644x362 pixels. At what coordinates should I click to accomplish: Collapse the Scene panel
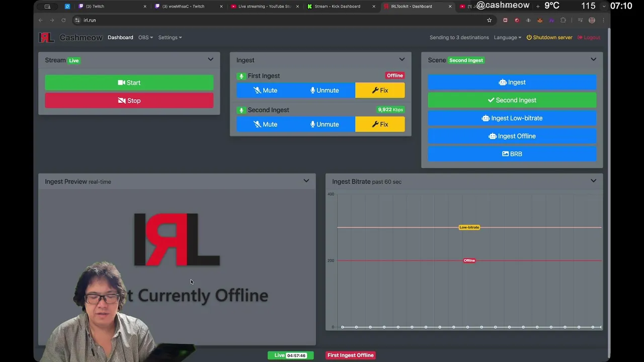coord(593,59)
